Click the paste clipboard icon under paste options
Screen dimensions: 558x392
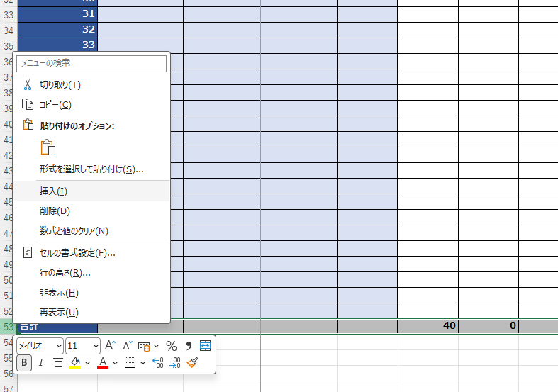[48, 148]
